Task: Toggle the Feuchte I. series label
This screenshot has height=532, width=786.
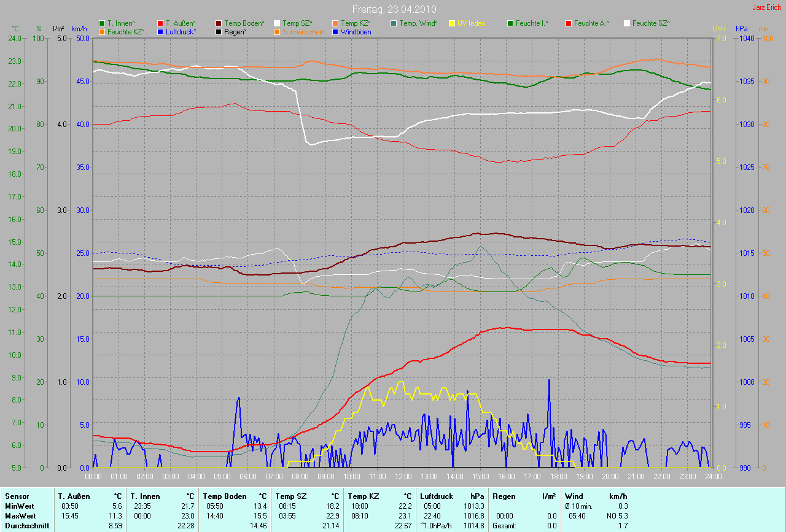Action: tap(532, 23)
